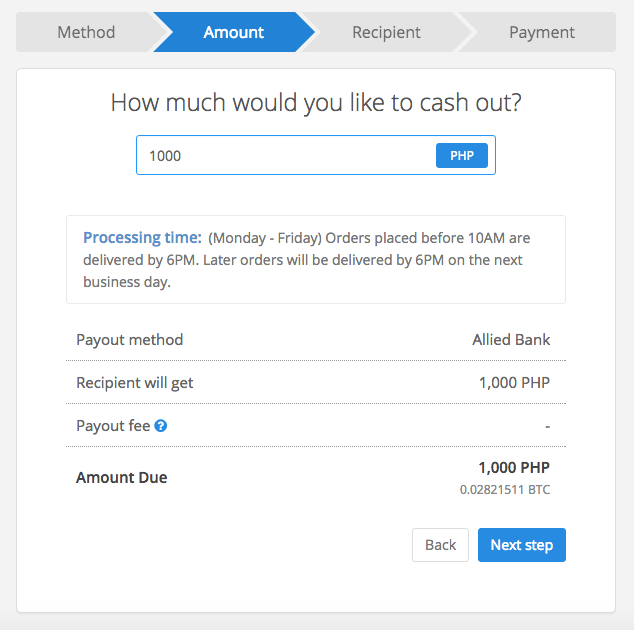Click the cash out question heading
Image resolution: width=634 pixels, height=630 pixels.
(x=316, y=103)
